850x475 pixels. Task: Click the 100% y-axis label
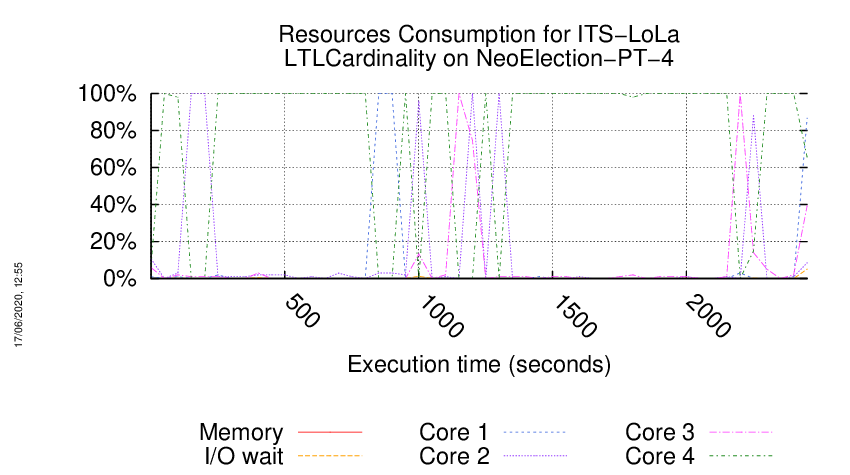coord(107,94)
